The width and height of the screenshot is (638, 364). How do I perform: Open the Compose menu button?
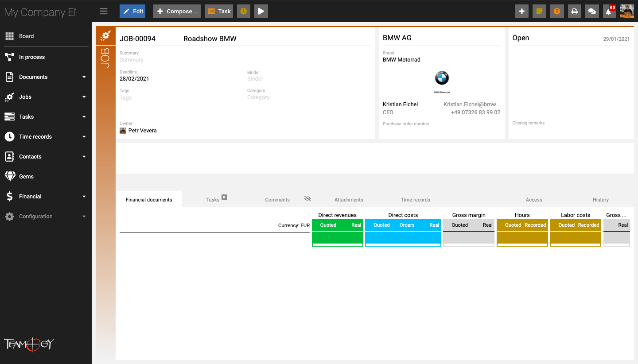click(177, 11)
